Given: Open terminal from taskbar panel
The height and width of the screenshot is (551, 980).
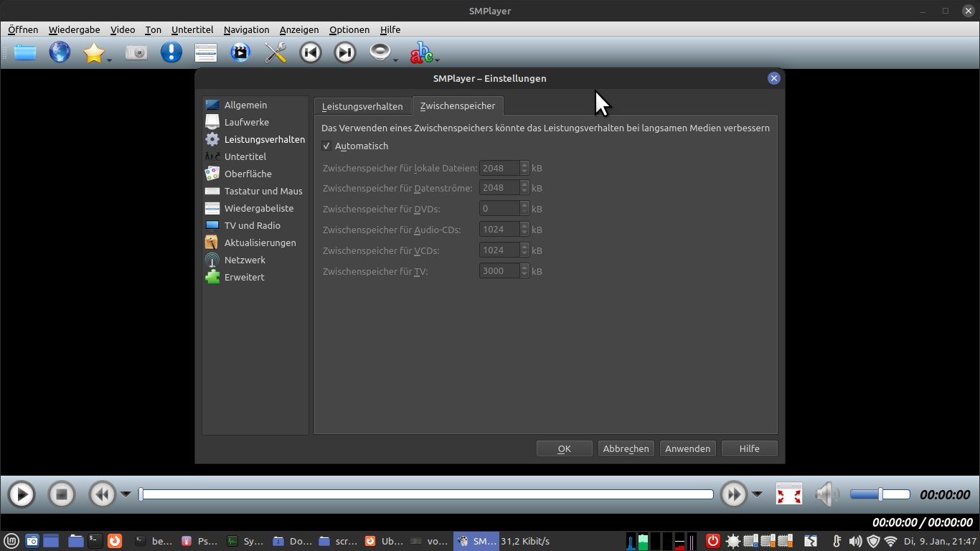Looking at the screenshot, I should [95, 541].
